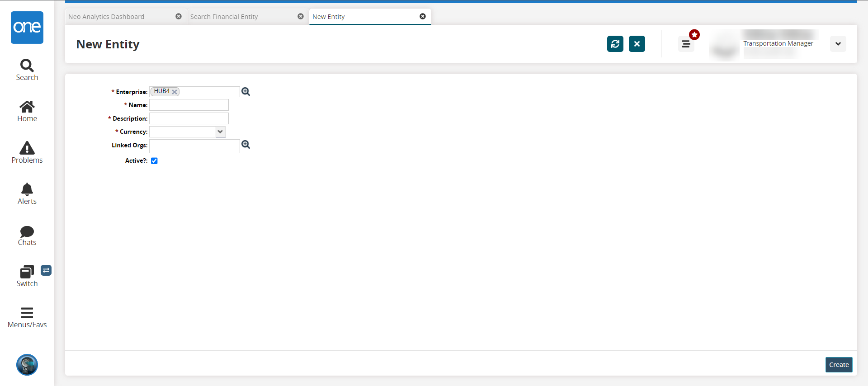The image size is (868, 386).
Task: Open the Enterprise lookup magnifier
Action: 245,92
